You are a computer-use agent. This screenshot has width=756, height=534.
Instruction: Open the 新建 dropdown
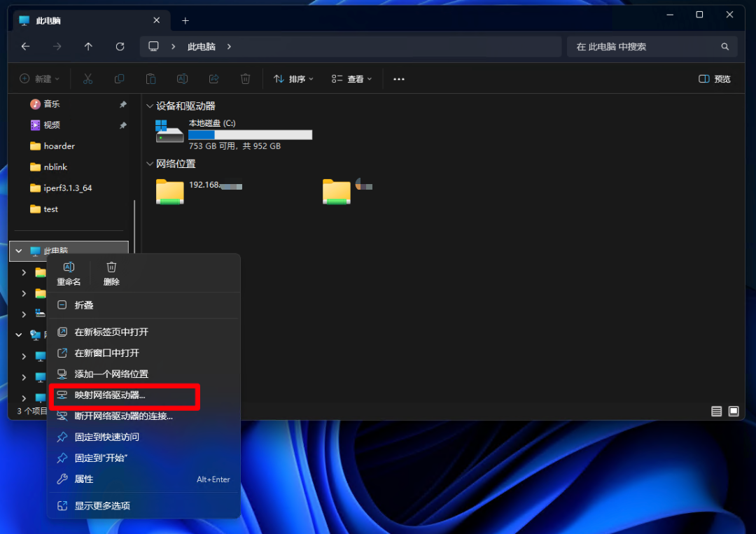tap(39, 78)
